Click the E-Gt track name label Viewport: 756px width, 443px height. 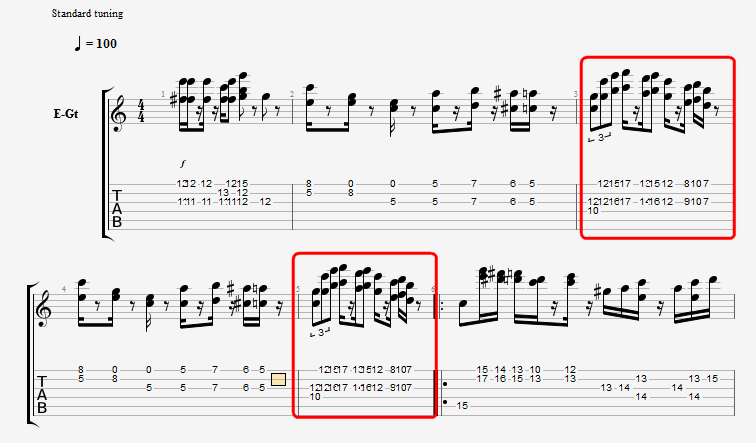[x=66, y=114]
